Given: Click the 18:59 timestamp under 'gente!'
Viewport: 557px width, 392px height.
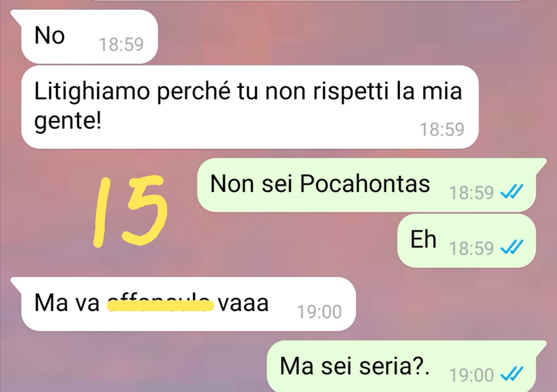Looking at the screenshot, I should tap(442, 129).
